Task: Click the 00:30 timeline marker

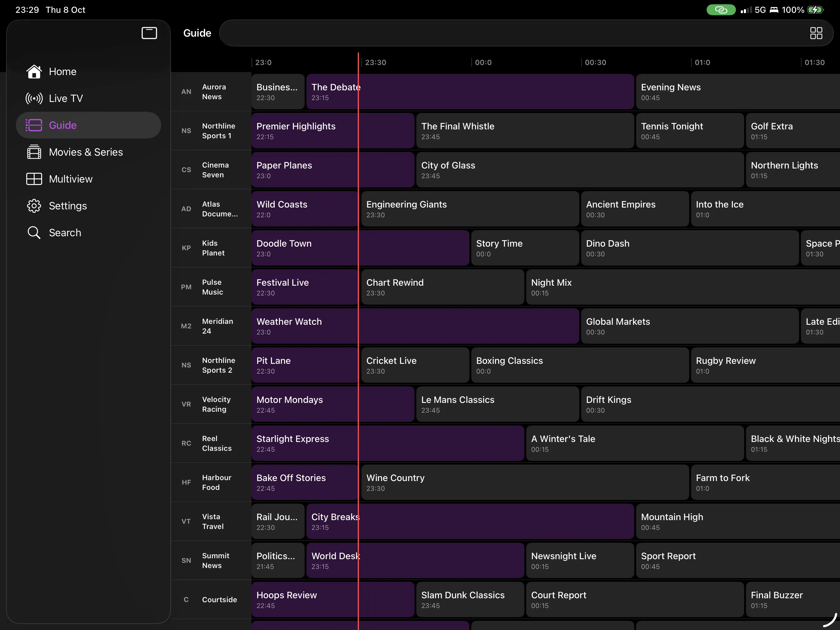Action: tap(595, 62)
